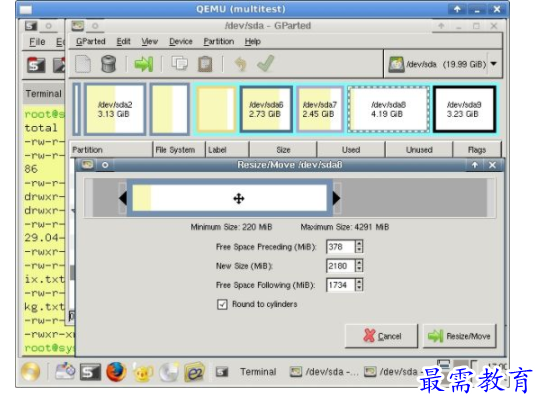Viewport: 541px width, 412px height.
Task: Select the /dev/sda2 3.13 GiB partition block
Action: 115,109
